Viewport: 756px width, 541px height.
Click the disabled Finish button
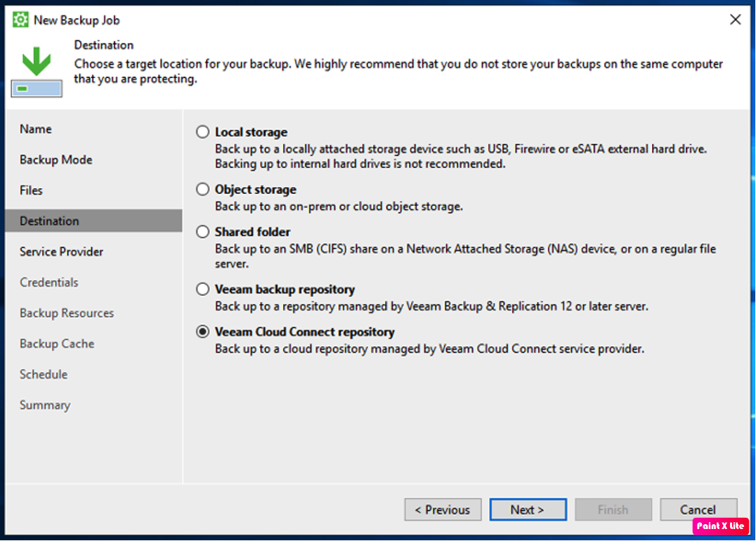[x=613, y=509]
